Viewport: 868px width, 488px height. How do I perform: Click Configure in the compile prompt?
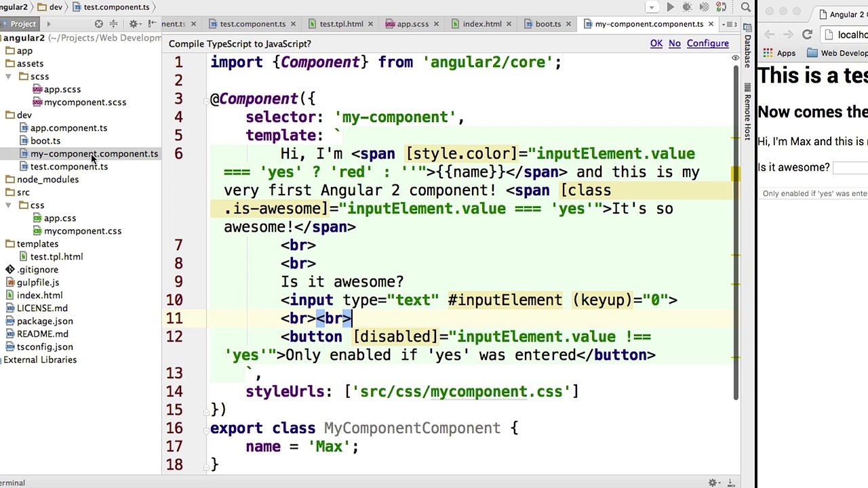coord(707,43)
